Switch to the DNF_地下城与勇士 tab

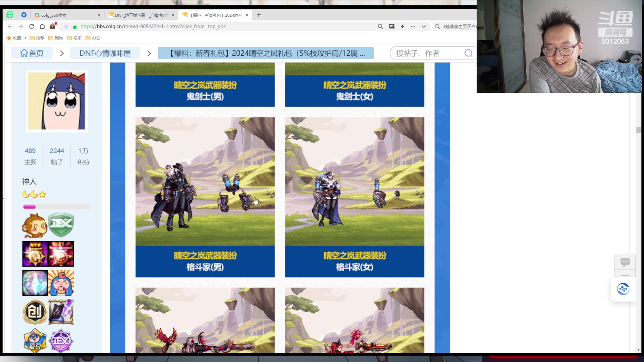click(x=141, y=15)
